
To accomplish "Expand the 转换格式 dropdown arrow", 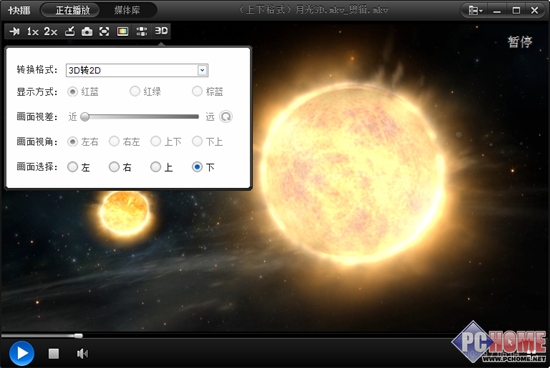I will pyautogui.click(x=202, y=70).
